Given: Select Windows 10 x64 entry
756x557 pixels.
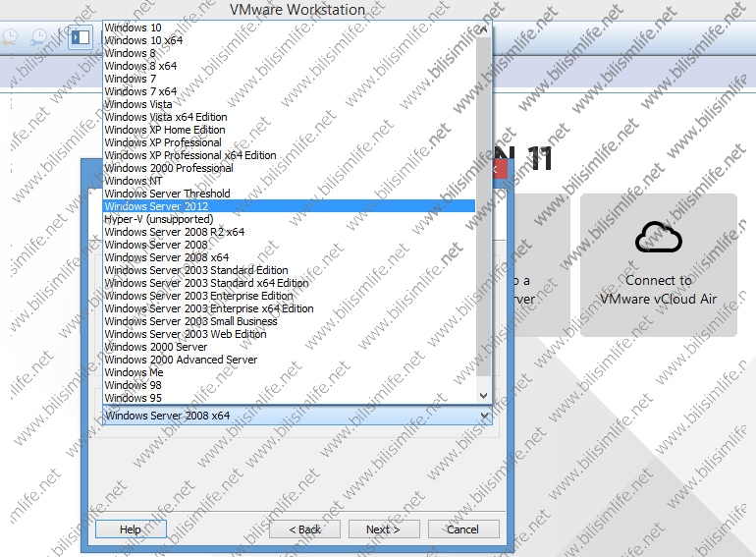Looking at the screenshot, I should coord(289,40).
